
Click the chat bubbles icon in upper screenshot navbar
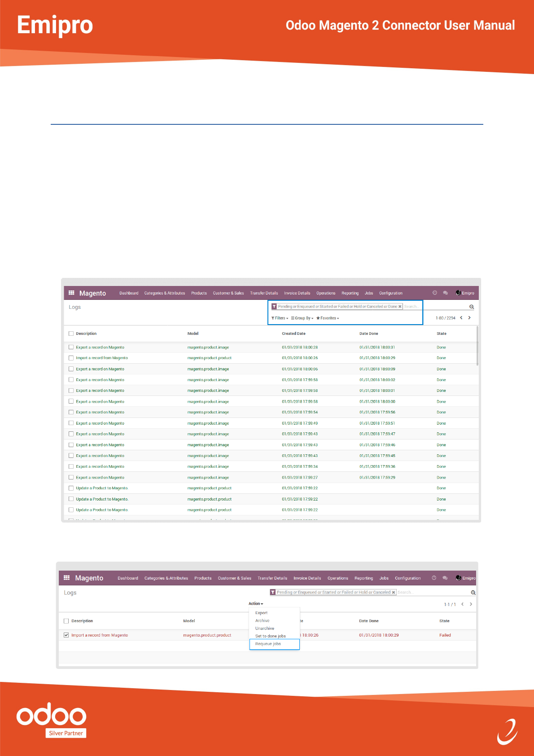click(x=446, y=293)
